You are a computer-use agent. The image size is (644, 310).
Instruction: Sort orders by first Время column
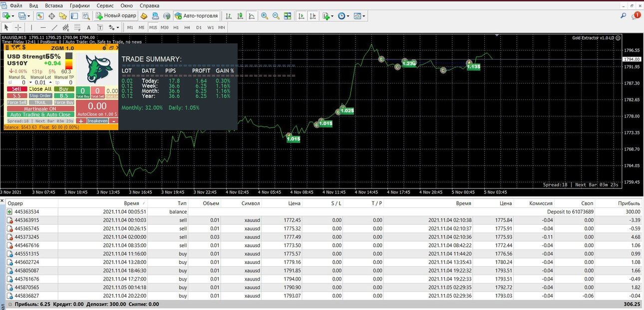131,203
